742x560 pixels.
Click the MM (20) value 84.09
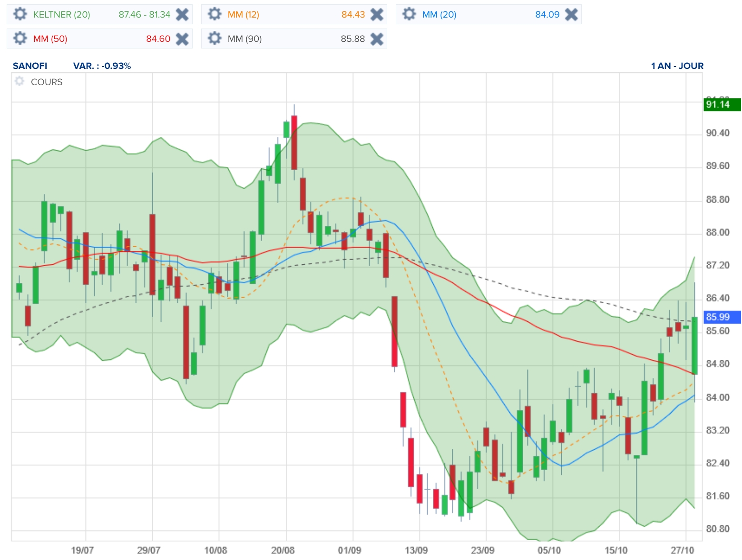click(547, 15)
